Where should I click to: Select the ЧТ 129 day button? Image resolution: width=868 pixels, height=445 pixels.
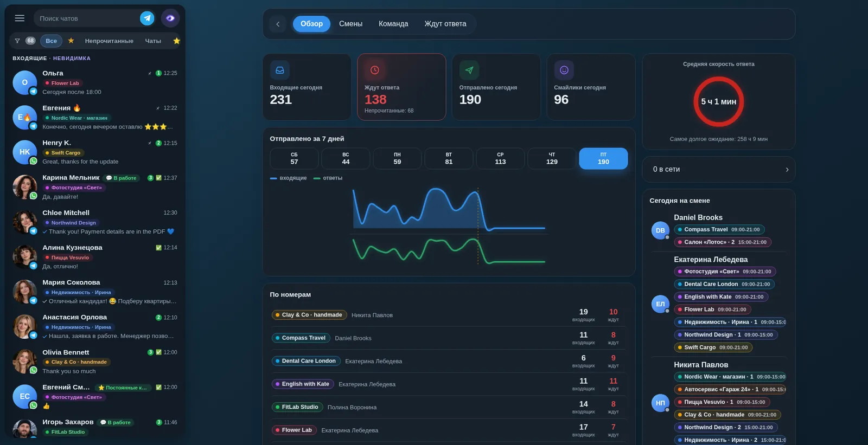point(552,158)
